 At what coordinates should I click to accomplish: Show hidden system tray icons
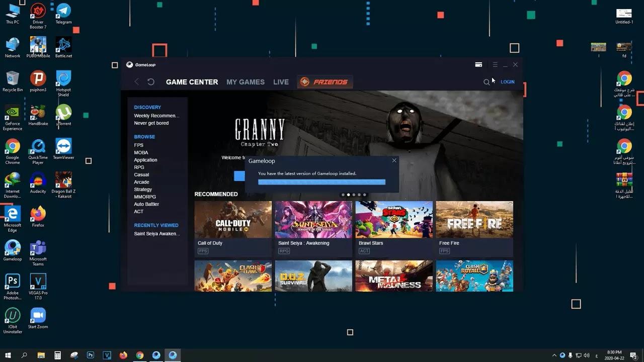tap(554, 355)
